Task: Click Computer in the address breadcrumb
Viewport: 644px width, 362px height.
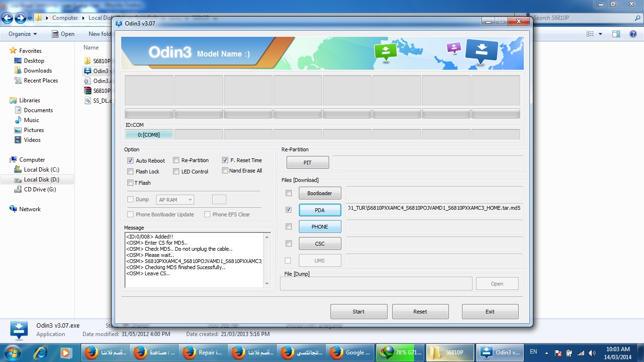Action: pos(65,18)
